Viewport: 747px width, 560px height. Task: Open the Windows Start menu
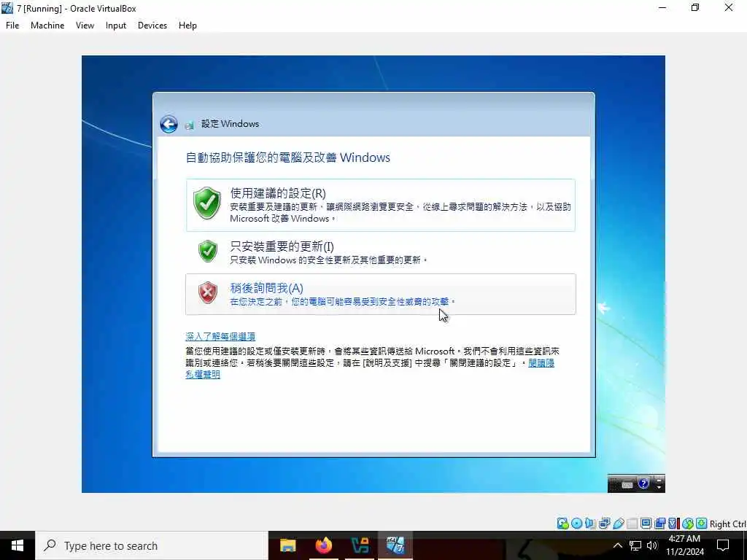click(18, 545)
